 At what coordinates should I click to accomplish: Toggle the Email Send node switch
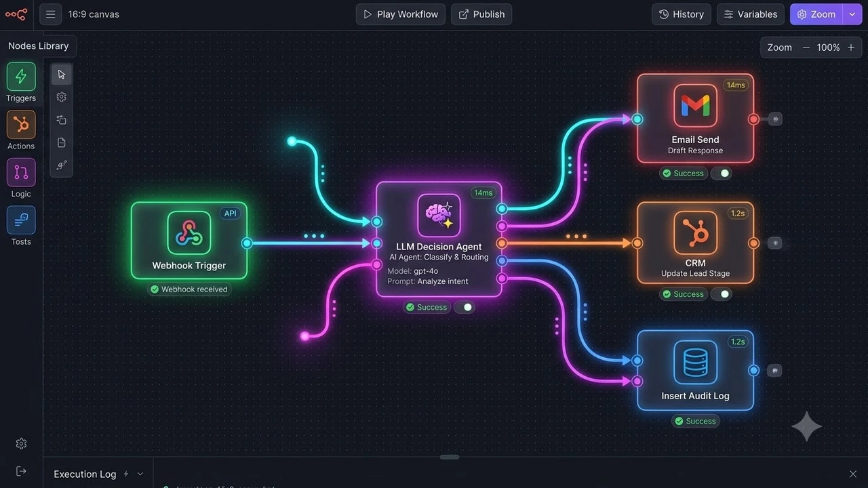click(x=721, y=173)
